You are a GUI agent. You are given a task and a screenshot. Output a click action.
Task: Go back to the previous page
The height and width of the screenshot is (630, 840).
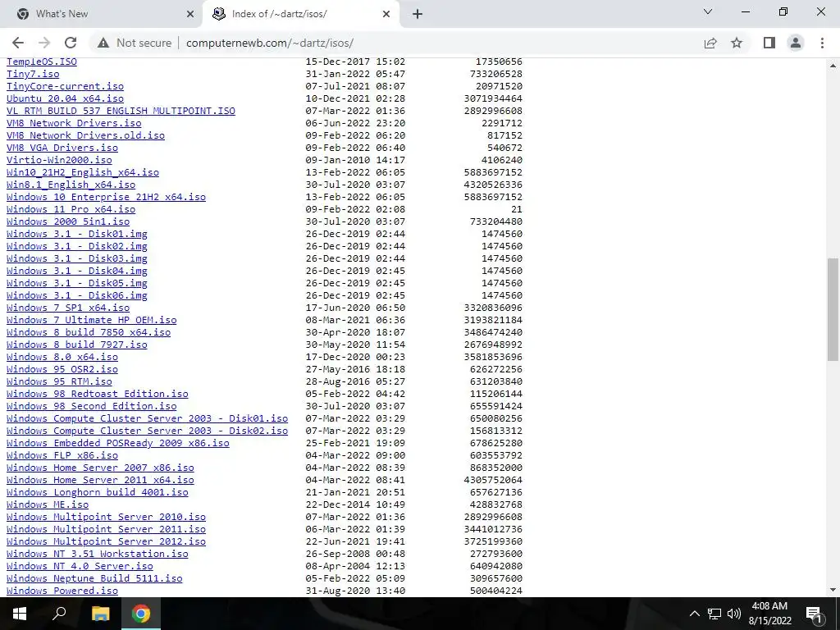click(18, 43)
